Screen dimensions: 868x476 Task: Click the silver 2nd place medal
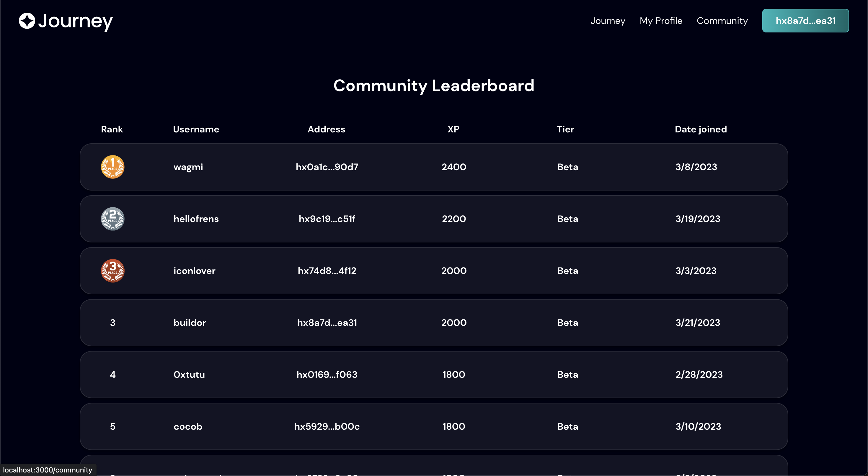tap(112, 219)
